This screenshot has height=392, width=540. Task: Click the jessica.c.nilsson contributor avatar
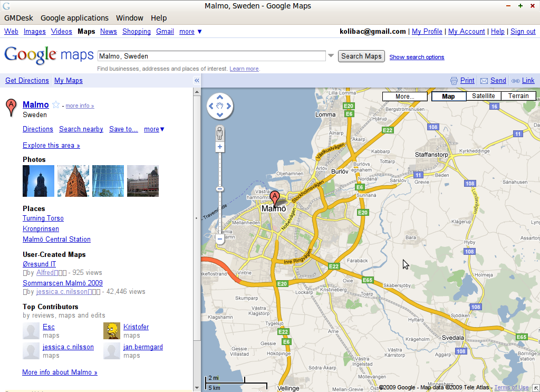[31, 351]
